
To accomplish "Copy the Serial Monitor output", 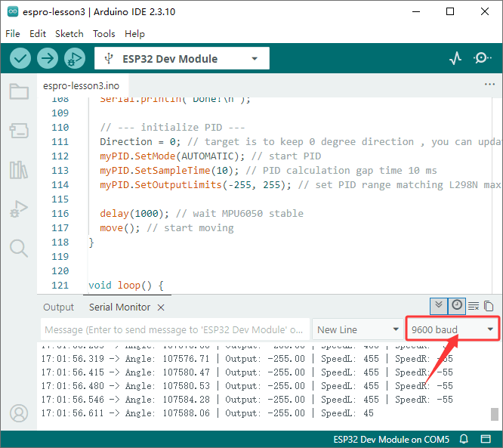I will pos(489,306).
